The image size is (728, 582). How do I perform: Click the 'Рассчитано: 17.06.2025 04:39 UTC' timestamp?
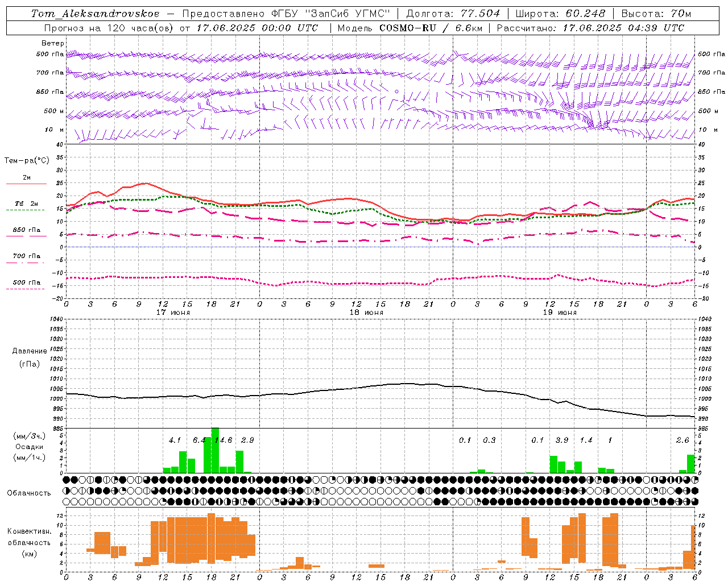tap(590, 28)
